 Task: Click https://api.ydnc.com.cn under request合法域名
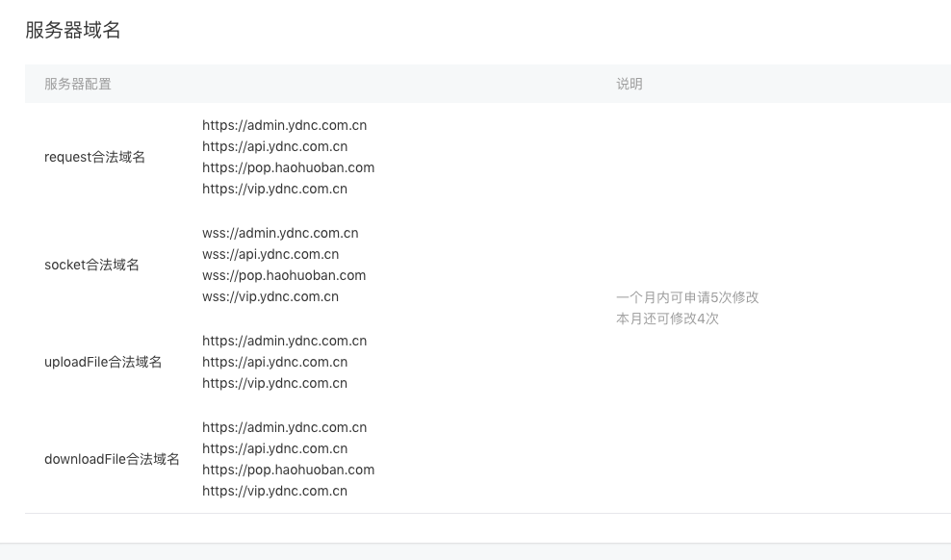pyautogui.click(x=274, y=146)
